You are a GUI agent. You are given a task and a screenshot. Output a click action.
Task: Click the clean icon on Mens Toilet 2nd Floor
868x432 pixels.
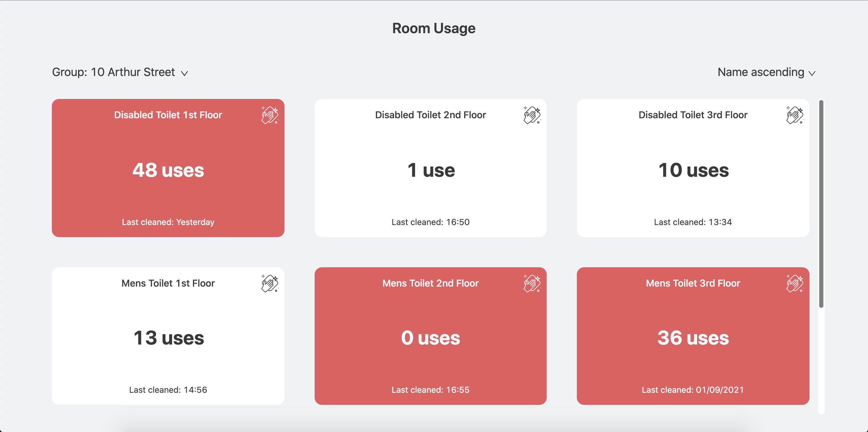tap(532, 283)
